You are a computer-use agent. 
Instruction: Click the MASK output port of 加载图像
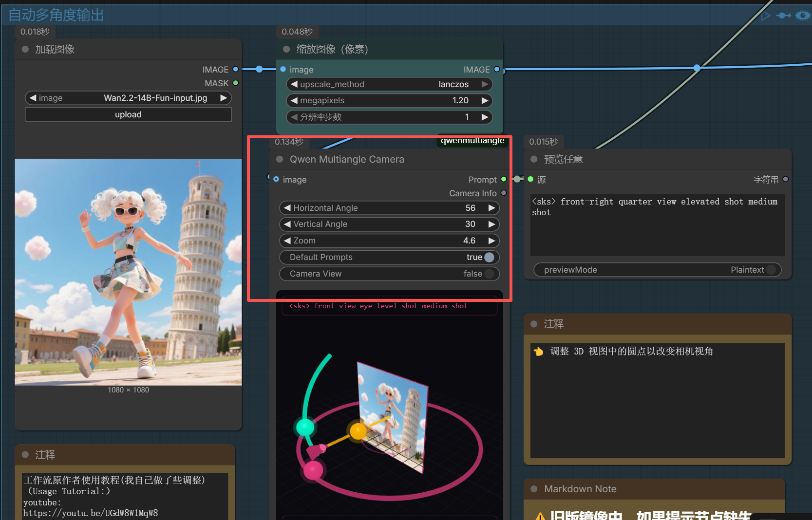[236, 83]
